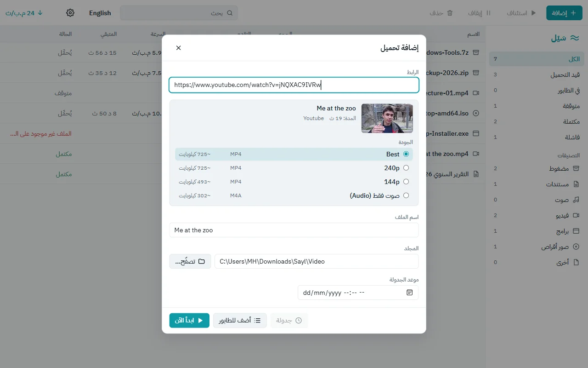The height and width of the screenshot is (368, 588).
Task: Click the تصفّح browse button
Action: pyautogui.click(x=190, y=261)
